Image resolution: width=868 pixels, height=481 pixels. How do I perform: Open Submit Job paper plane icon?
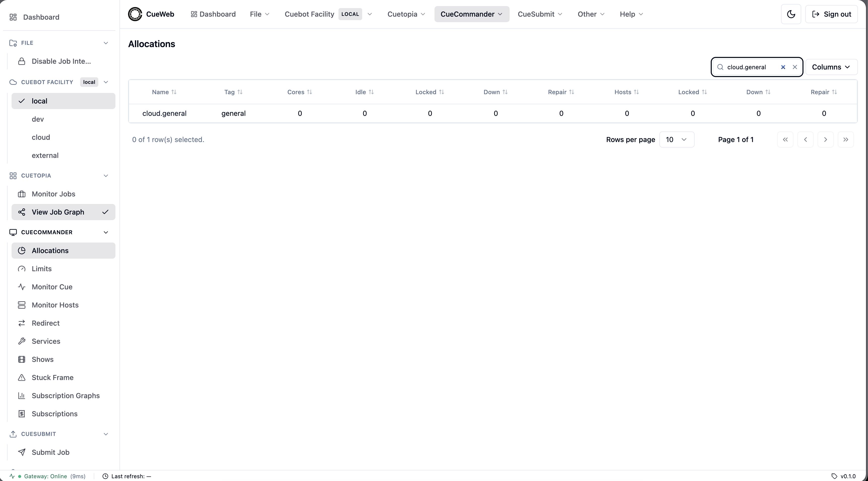pyautogui.click(x=22, y=452)
